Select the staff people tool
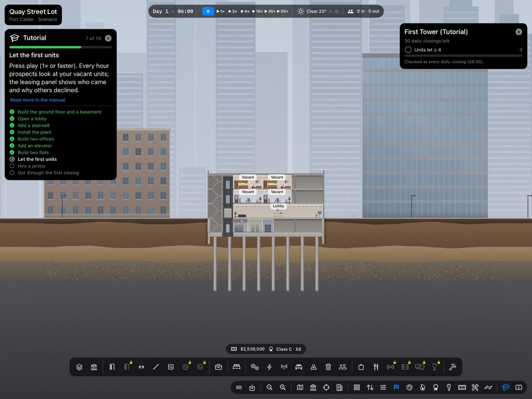532x399 pixels. point(343,367)
